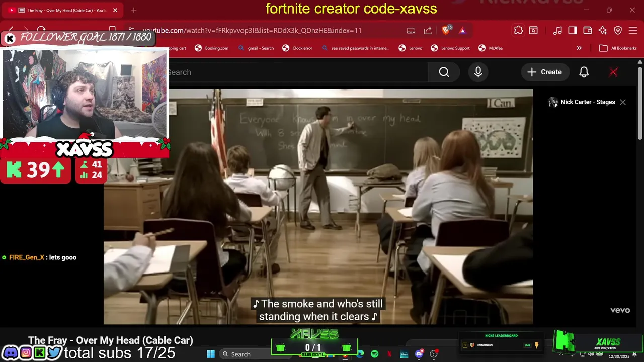Expand hidden bookmarks chevron
The width and height of the screenshot is (644, 362).
[x=579, y=48]
